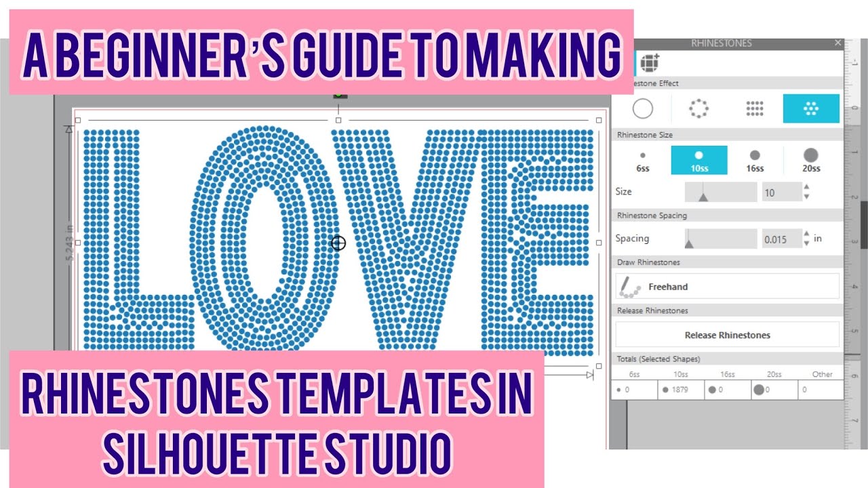Click the center crosshair of the LOVE design
The image size is (868, 488).
[x=338, y=243]
